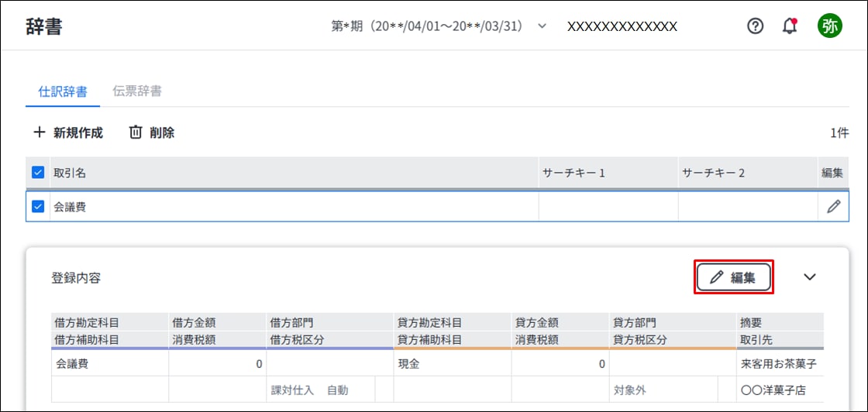
Task: Select the 仕訳辞書 tab
Action: [62, 92]
